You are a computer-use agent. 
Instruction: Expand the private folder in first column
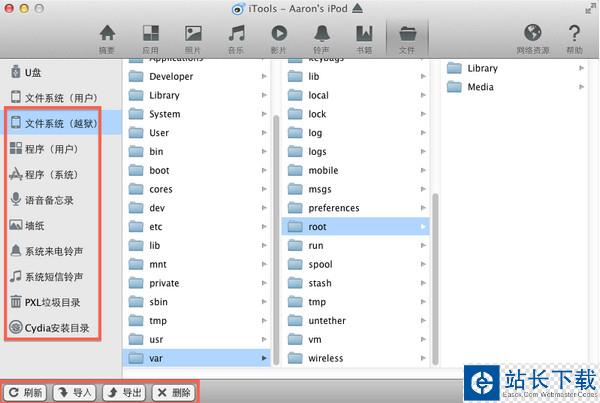coord(264,283)
